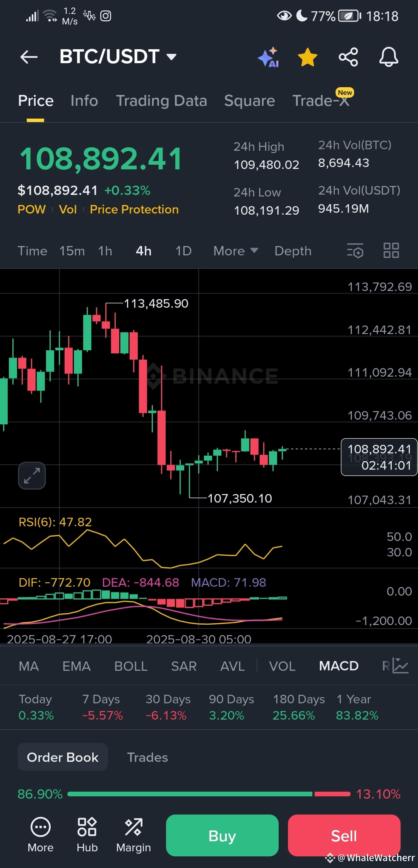The height and width of the screenshot is (868, 418).
Task: Tap the 24h Vol(USDT) value 945.19M
Action: tap(343, 209)
